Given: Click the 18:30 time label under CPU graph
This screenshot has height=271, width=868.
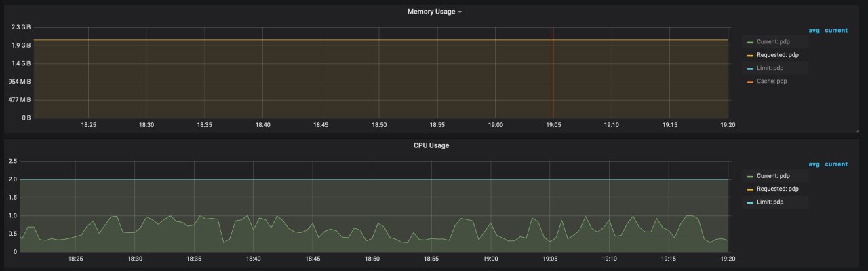Looking at the screenshot, I should (x=135, y=259).
